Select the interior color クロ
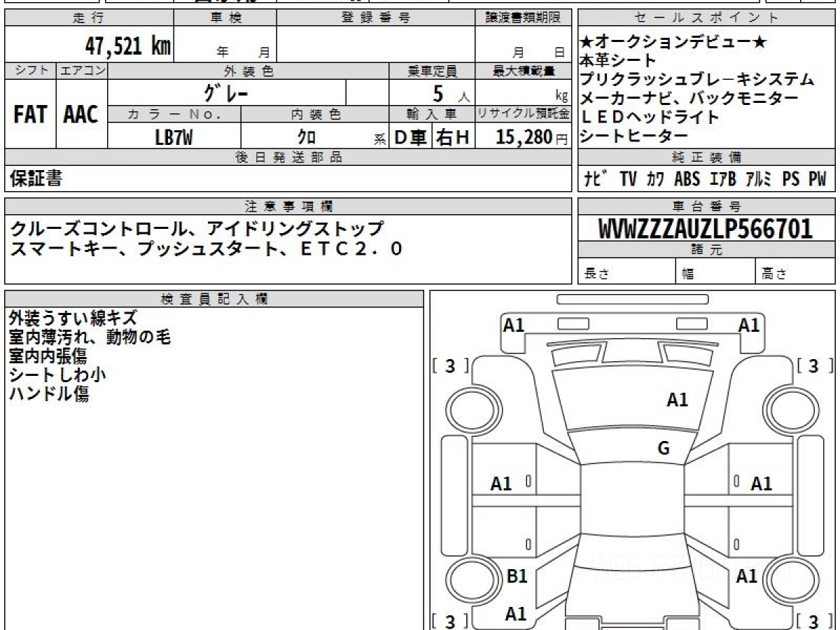Viewport: 840px width, 630px height. pos(307,137)
